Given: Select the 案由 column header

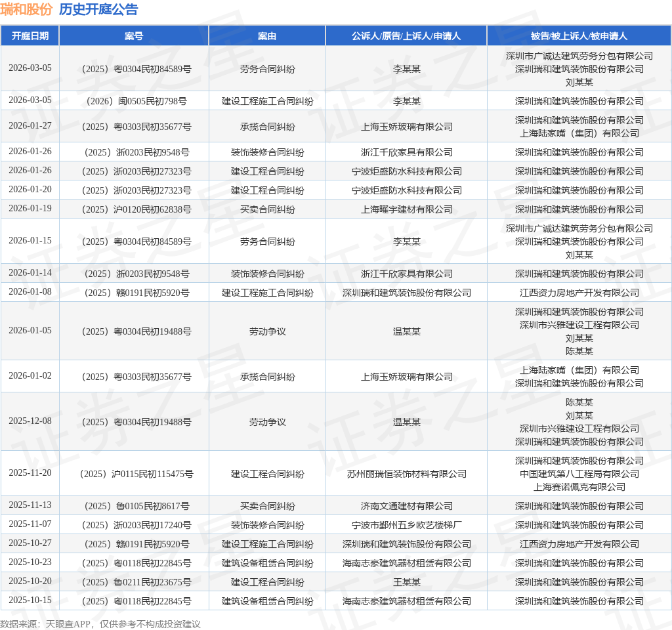Looking at the screenshot, I should click(267, 36).
